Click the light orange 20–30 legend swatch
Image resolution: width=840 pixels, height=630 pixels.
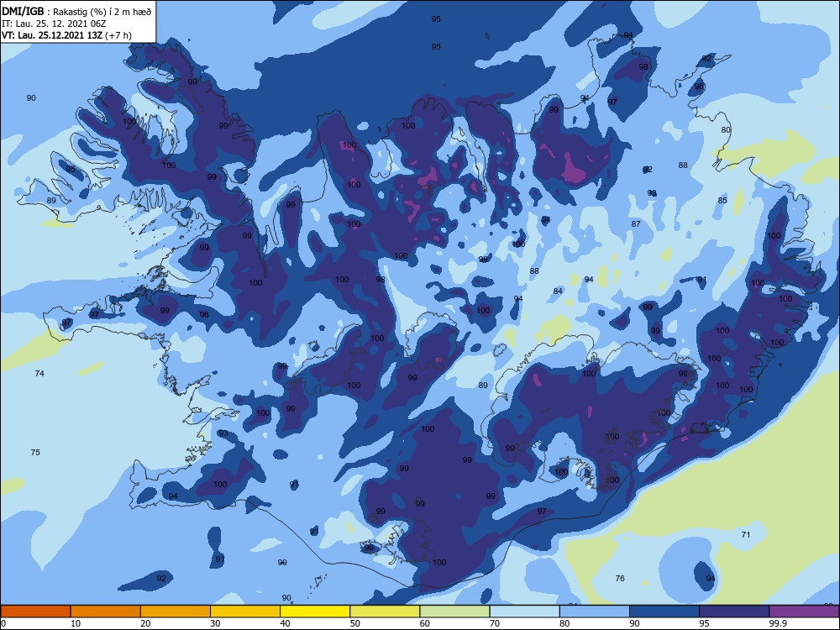click(176, 612)
